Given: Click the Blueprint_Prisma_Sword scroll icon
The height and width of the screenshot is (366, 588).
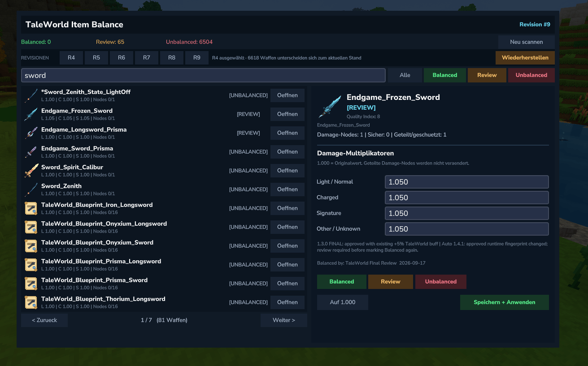Looking at the screenshot, I should click(31, 284).
